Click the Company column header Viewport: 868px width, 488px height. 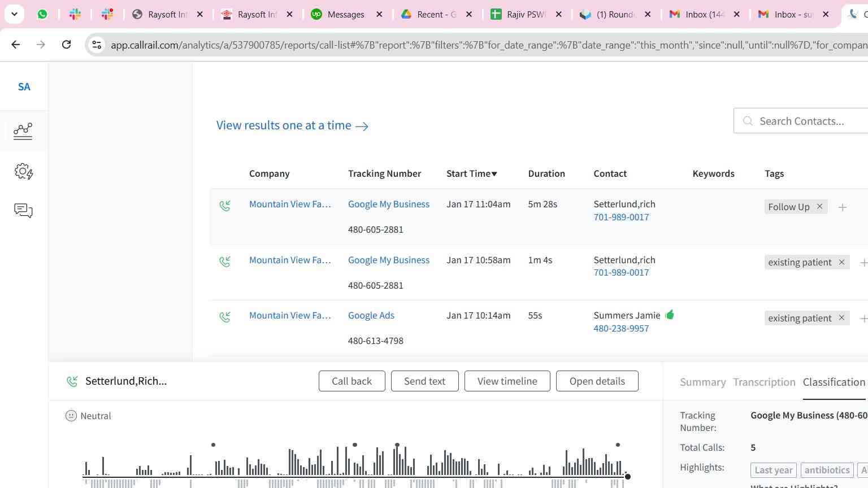click(269, 173)
